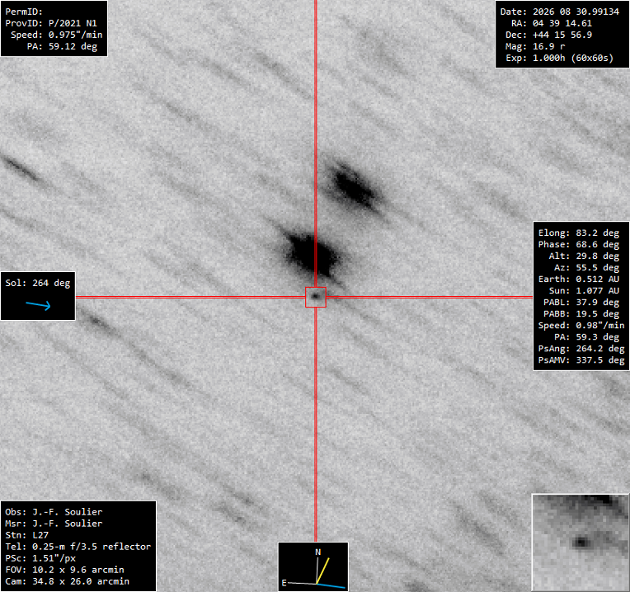630x592 pixels.
Task: Click the comet inside the red target box
Action: coord(315,297)
